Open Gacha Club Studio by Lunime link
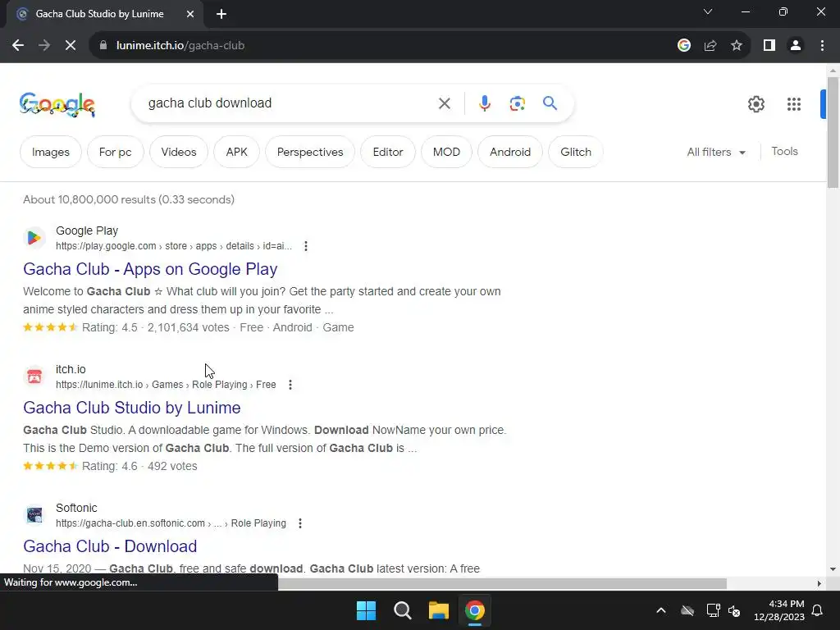Viewport: 840px width, 630px height. coord(132,408)
